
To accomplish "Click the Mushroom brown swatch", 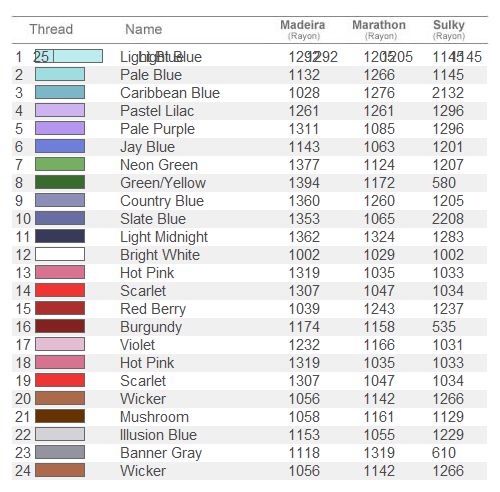I will pos(60,416).
